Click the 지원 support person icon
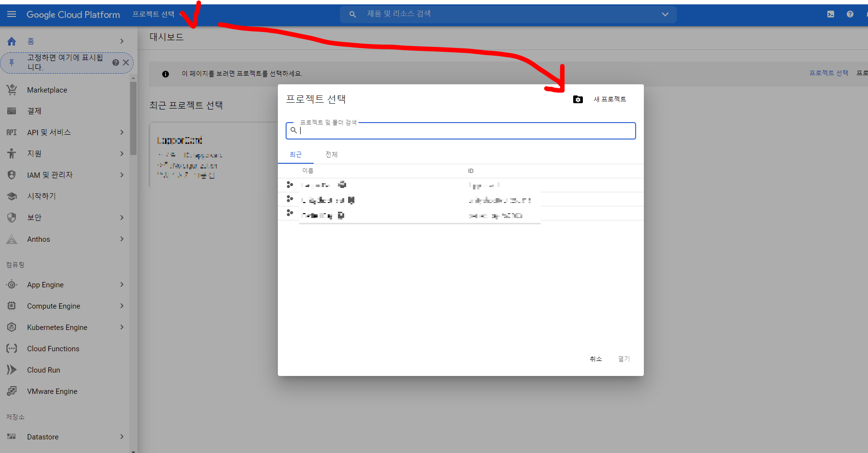Viewport: 868px width, 453px height. [12, 154]
